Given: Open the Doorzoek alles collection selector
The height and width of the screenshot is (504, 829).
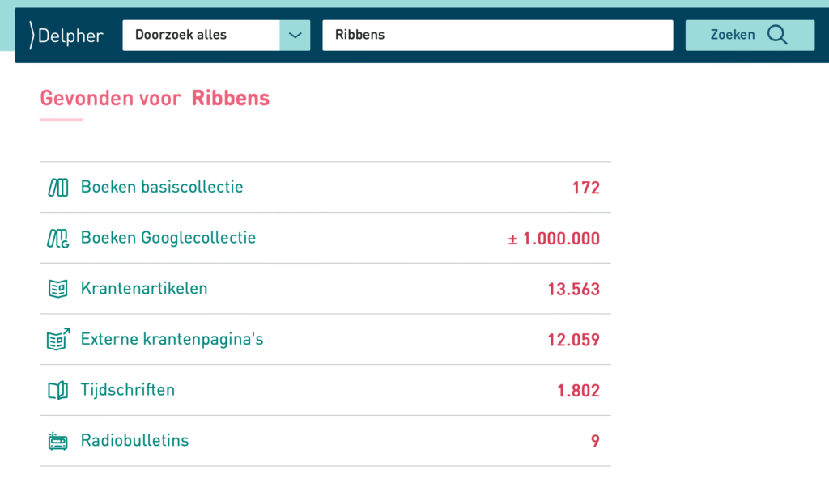Looking at the screenshot, I should 216,36.
